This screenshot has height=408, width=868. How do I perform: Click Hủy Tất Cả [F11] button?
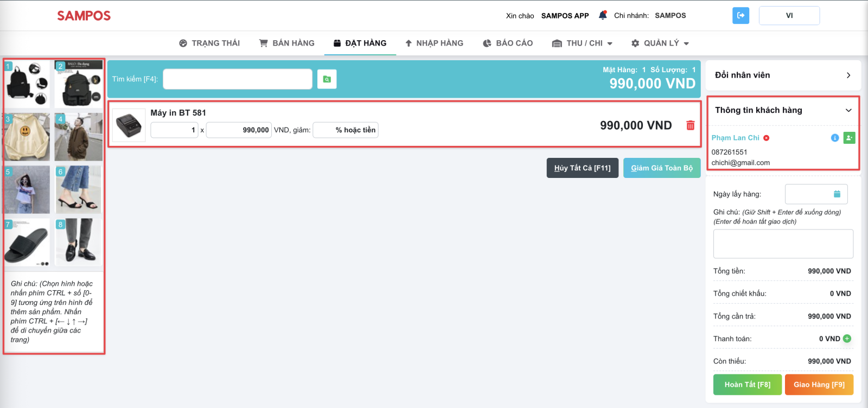pyautogui.click(x=582, y=168)
